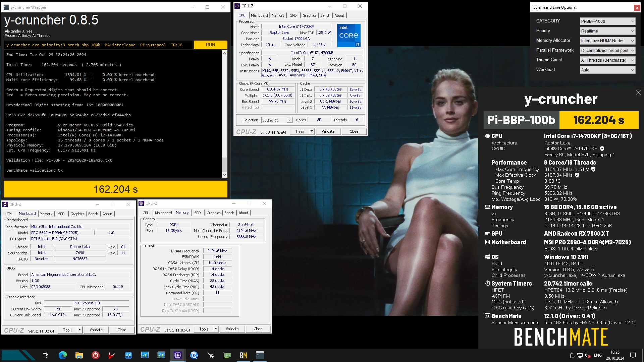This screenshot has height=362, width=644.
Task: Click the shield beside Max Effective Clock
Action: (x=577, y=175)
